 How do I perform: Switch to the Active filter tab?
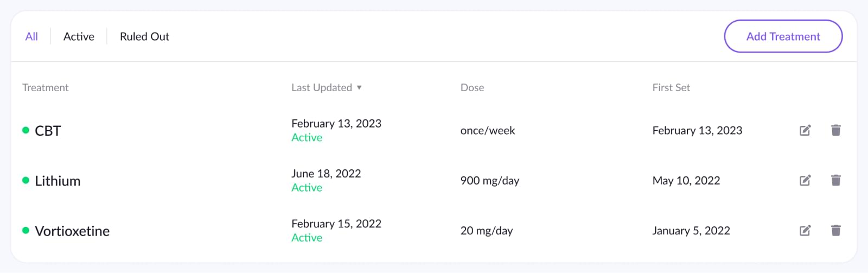click(x=79, y=36)
